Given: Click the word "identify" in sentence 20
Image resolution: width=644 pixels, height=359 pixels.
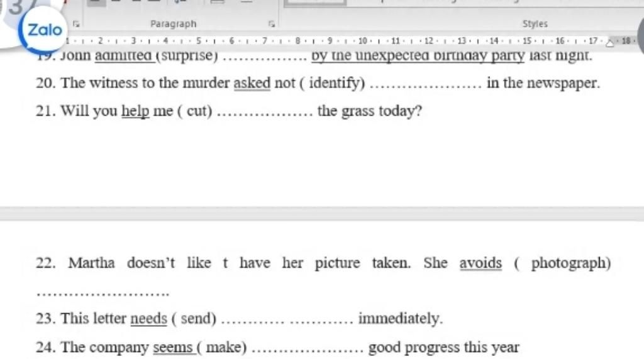Looking at the screenshot, I should point(335,83).
